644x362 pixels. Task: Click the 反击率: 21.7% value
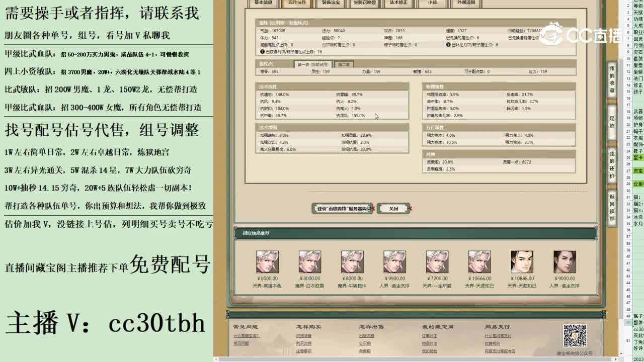[520, 95]
